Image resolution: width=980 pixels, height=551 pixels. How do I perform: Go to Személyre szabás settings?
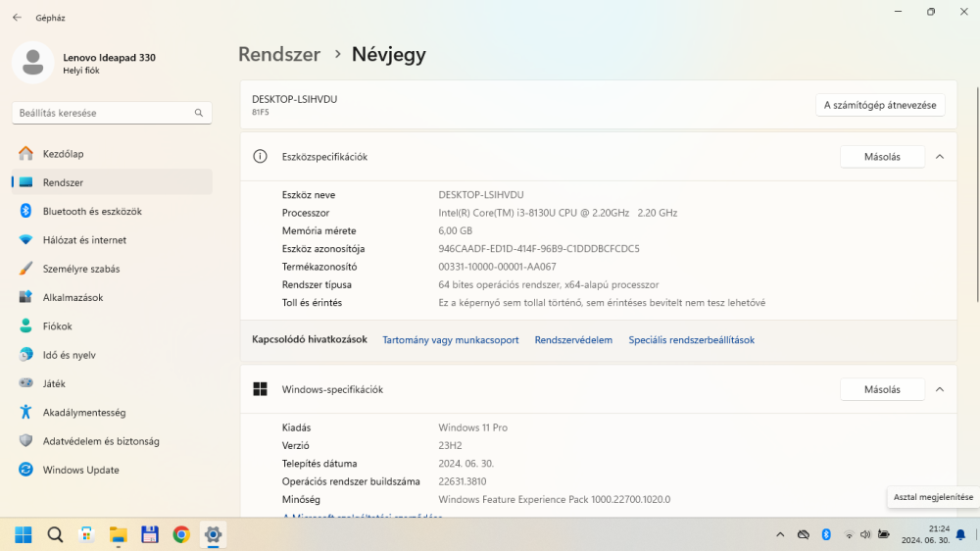click(80, 269)
